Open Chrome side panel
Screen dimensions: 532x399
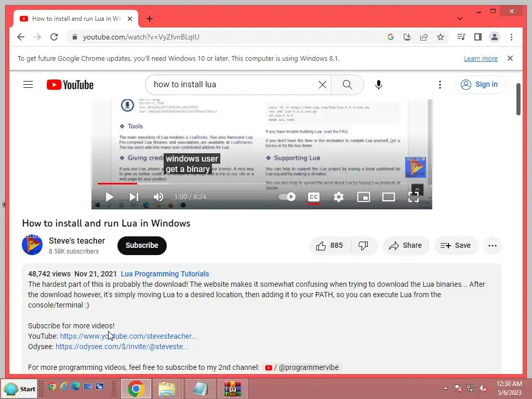(x=478, y=37)
